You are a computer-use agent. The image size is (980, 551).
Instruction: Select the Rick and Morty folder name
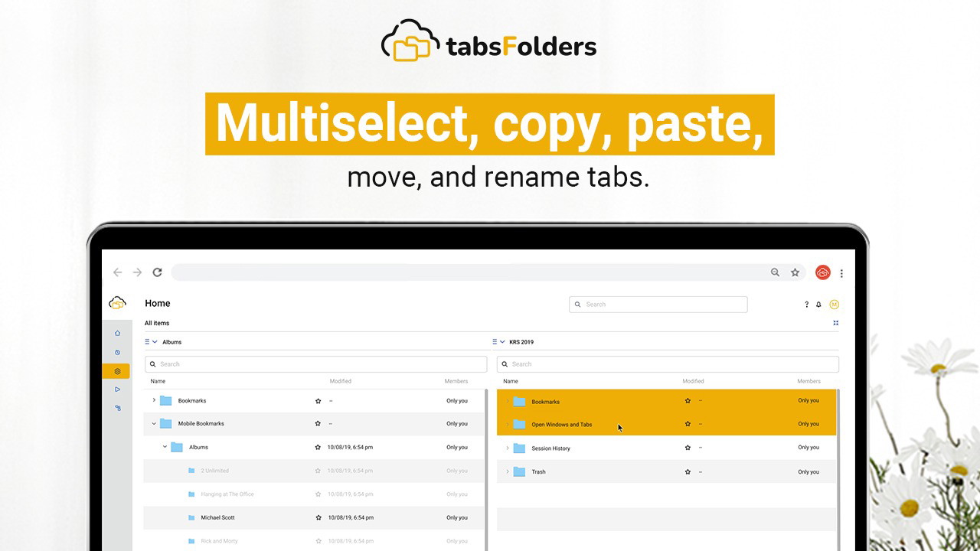219,541
